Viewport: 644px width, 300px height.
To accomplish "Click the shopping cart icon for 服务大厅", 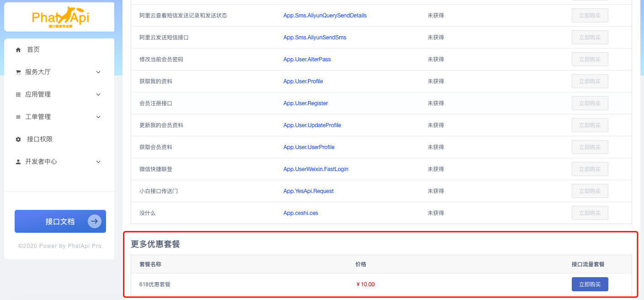I will pyautogui.click(x=18, y=72).
